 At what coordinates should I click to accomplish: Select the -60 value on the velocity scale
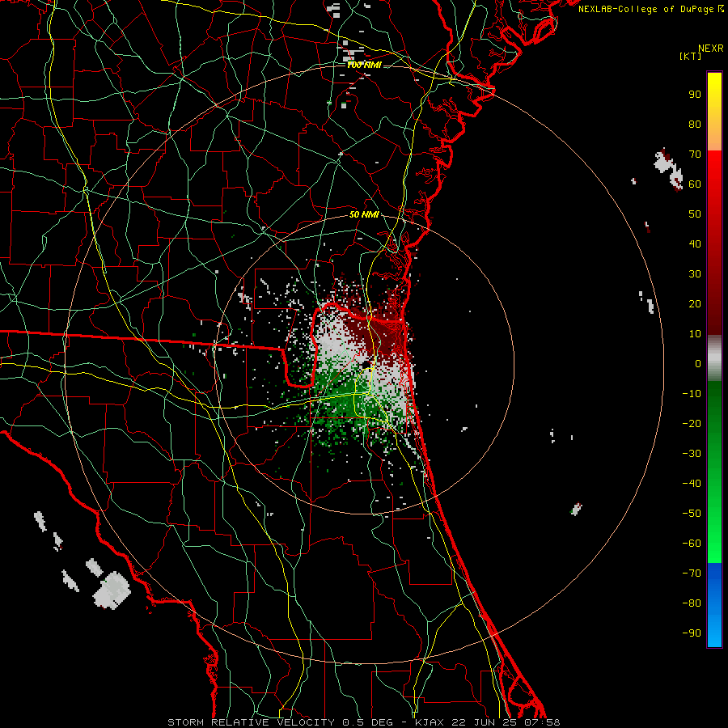692,544
